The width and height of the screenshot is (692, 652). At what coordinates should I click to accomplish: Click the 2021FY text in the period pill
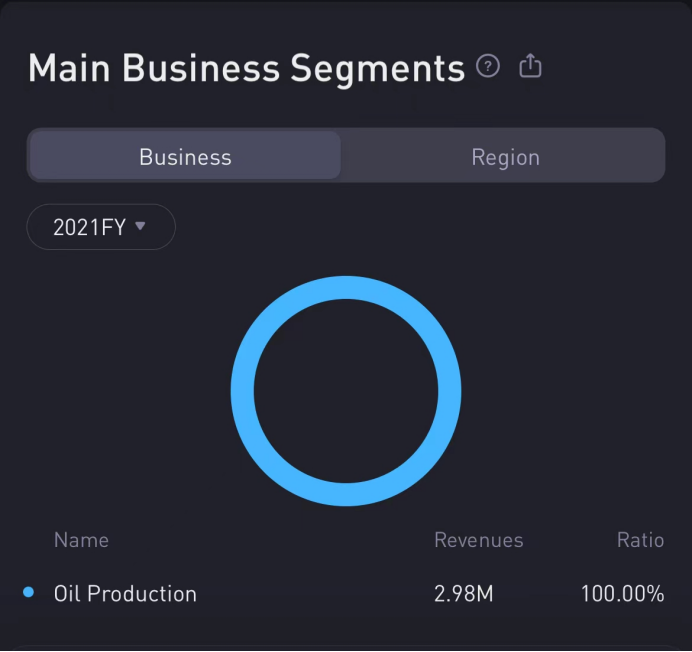click(89, 227)
